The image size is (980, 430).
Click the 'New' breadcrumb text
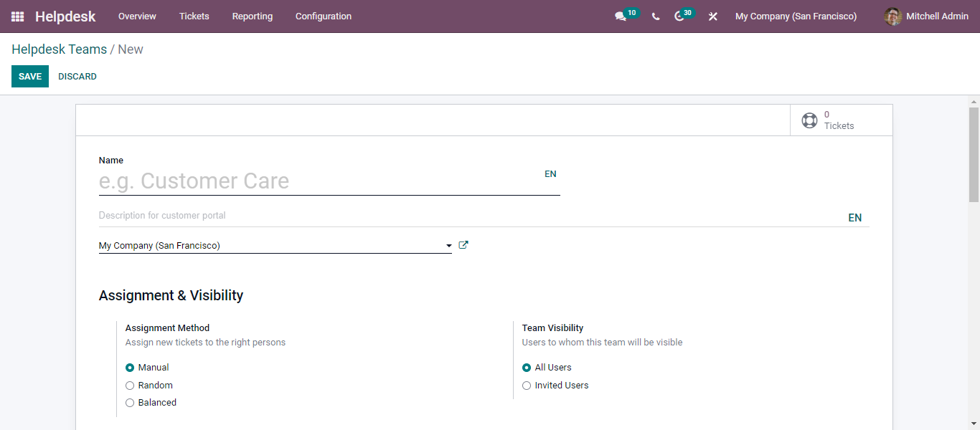[x=131, y=49]
